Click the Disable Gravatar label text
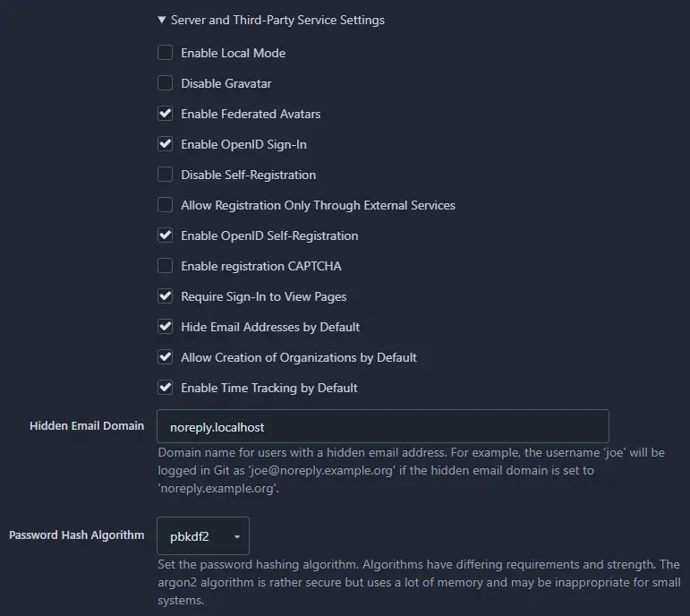This screenshot has height=616, width=690. click(226, 83)
